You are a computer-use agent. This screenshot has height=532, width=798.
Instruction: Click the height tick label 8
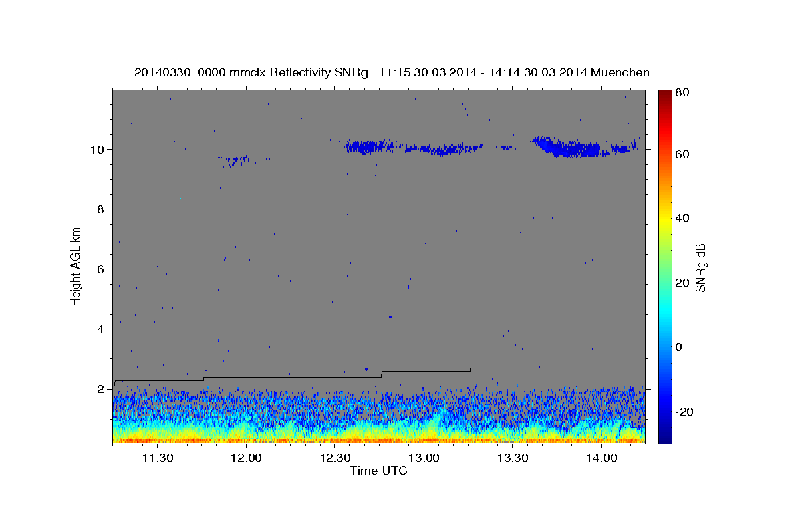(101, 209)
